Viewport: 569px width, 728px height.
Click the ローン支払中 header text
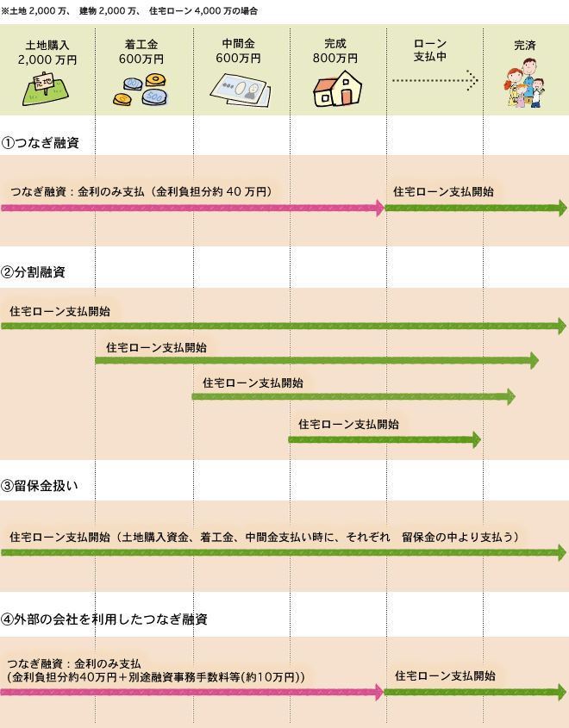pos(430,50)
